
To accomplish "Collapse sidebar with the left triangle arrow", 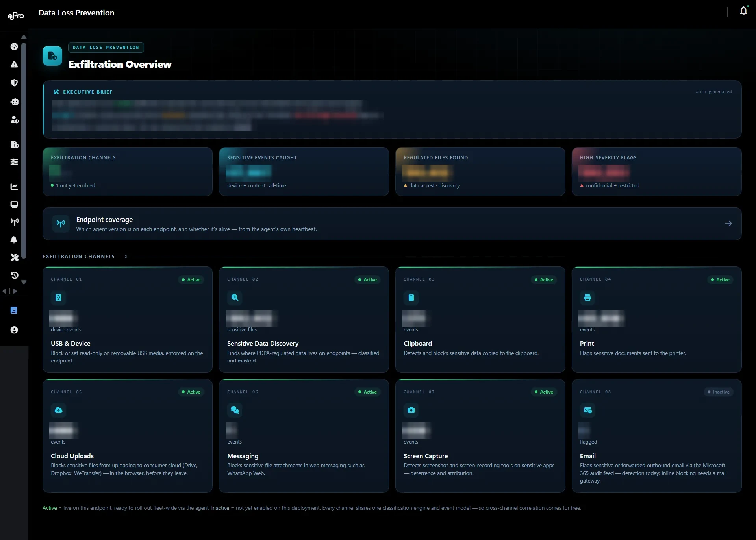I will (x=4, y=291).
